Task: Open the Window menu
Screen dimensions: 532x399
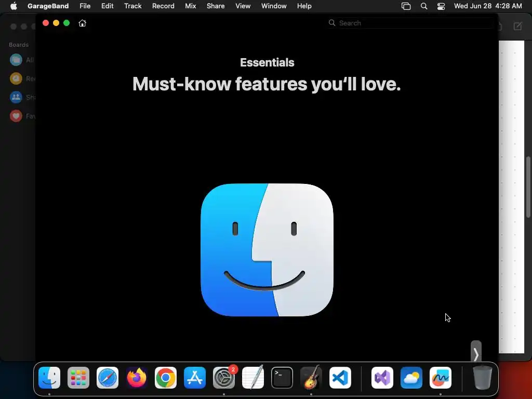Action: tap(274, 6)
